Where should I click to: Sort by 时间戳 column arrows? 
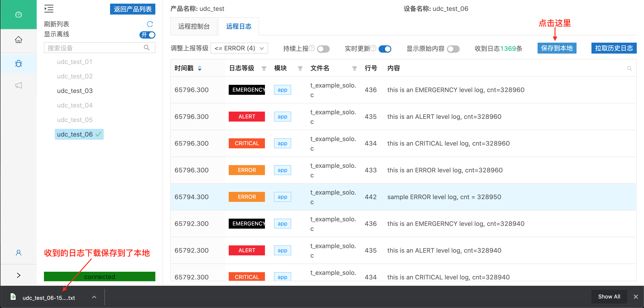(x=199, y=68)
